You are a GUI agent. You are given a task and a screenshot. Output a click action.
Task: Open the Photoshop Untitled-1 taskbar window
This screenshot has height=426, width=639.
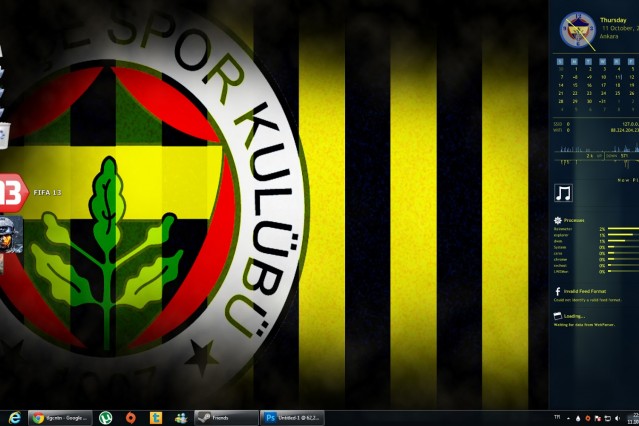coord(294,417)
